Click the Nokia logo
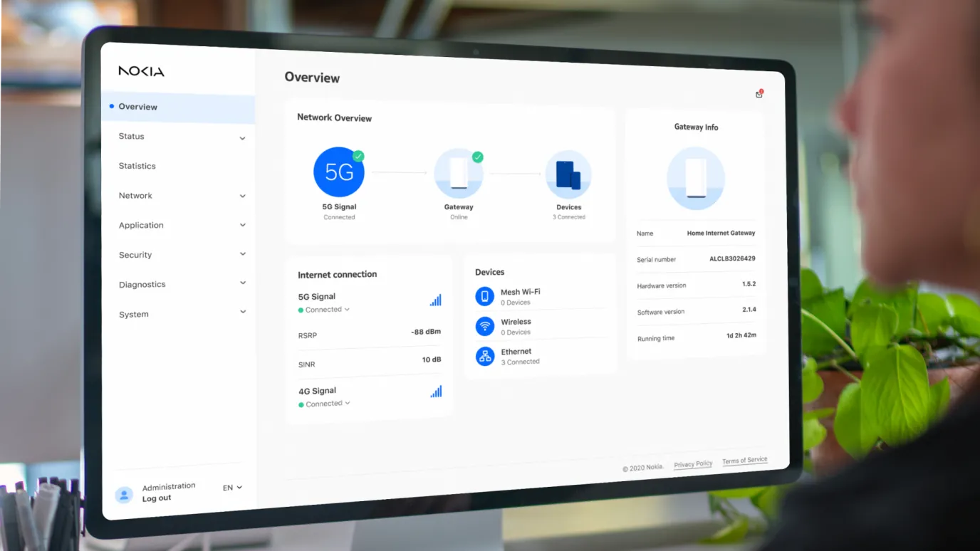980x551 pixels. [x=141, y=71]
